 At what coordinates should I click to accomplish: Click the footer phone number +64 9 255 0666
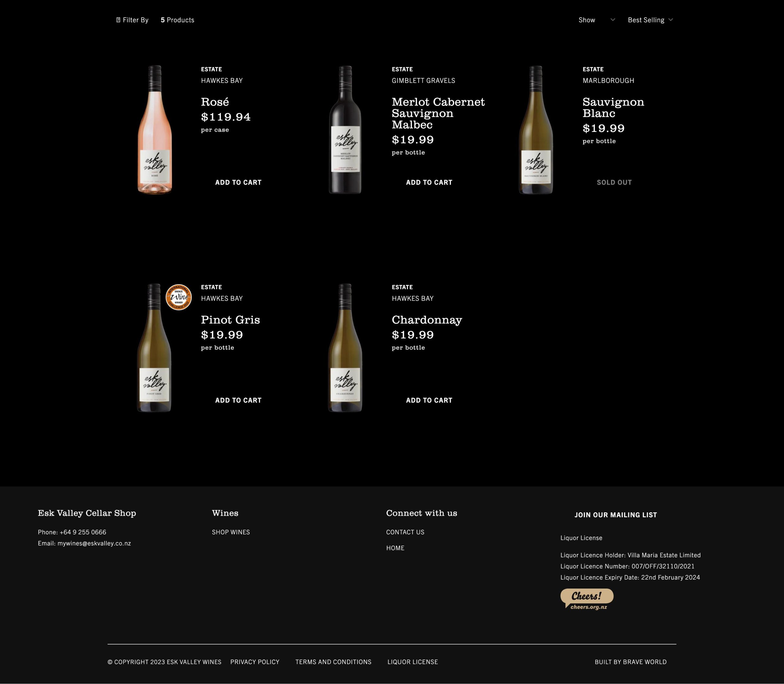coord(83,532)
